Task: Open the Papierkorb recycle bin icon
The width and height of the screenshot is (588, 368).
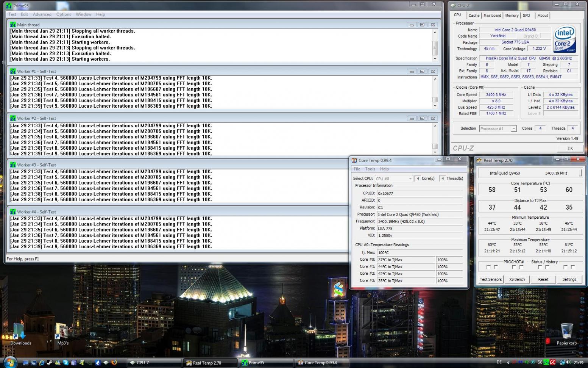Action: (x=566, y=334)
